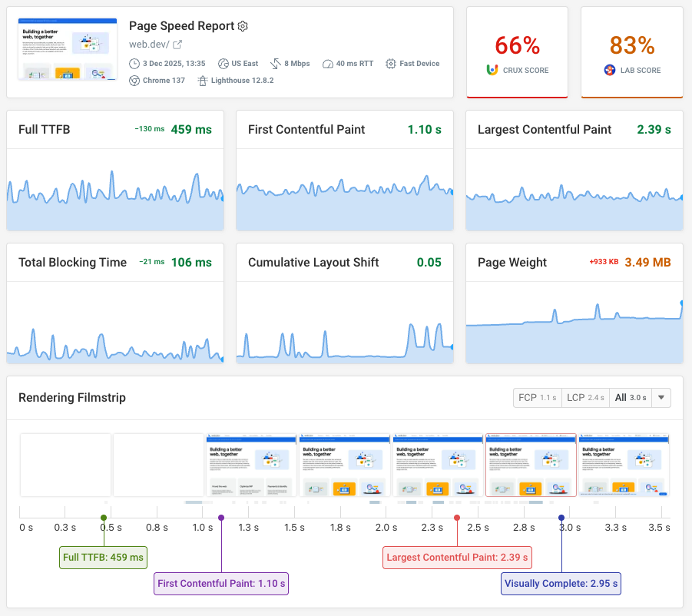Switch to the FCP filmstrip filter
The width and height of the screenshot is (692, 616).
pos(537,397)
